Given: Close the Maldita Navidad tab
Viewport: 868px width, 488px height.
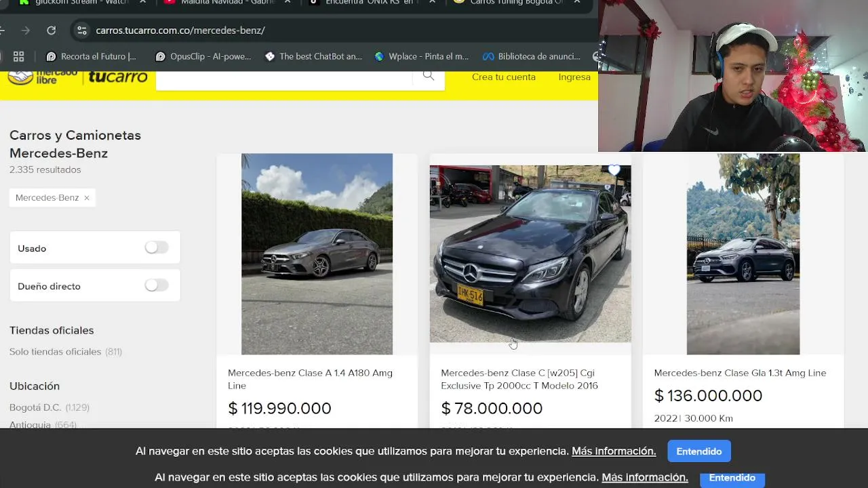Looking at the screenshot, I should [x=288, y=2].
